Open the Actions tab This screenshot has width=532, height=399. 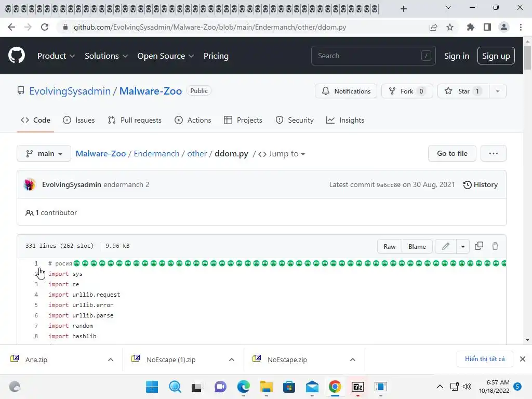pyautogui.click(x=193, y=120)
